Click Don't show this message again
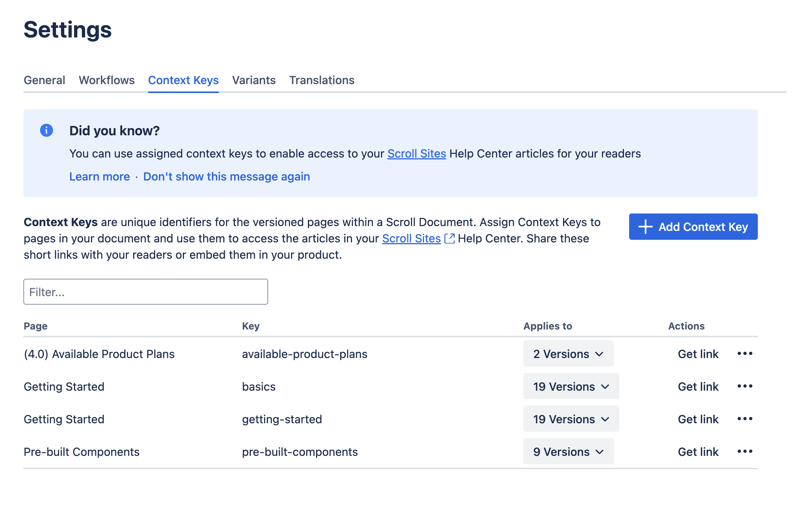 pyautogui.click(x=227, y=176)
